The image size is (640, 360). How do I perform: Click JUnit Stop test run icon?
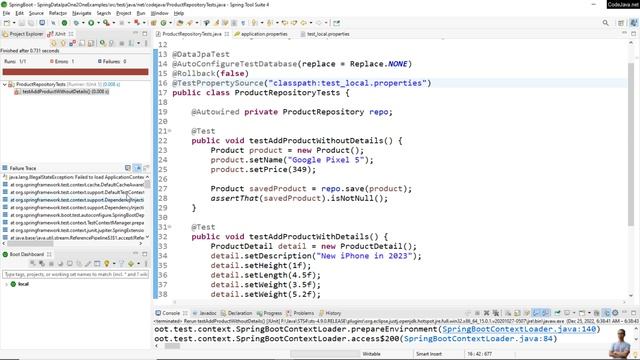(x=121, y=43)
